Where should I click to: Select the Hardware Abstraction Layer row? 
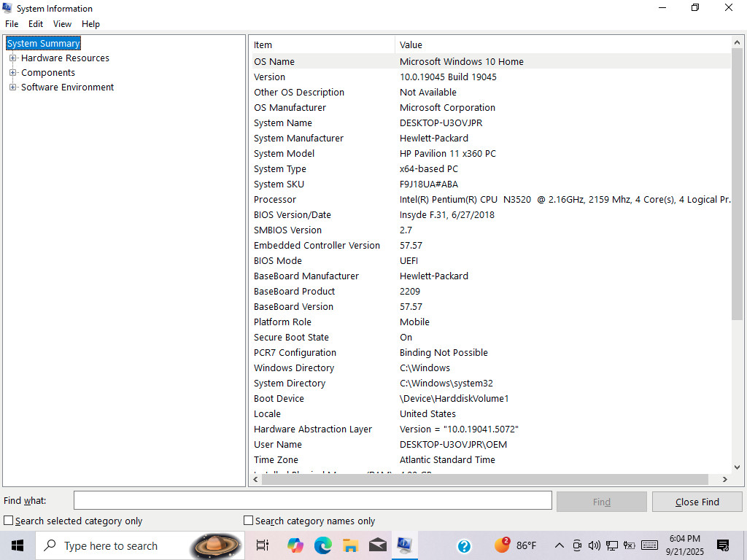[x=491, y=429]
